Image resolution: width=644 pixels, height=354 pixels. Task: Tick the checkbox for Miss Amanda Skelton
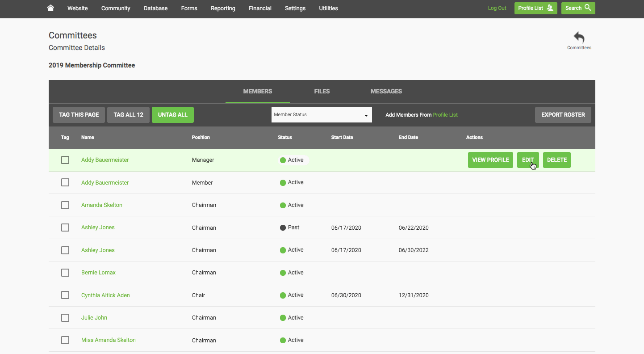pyautogui.click(x=65, y=340)
